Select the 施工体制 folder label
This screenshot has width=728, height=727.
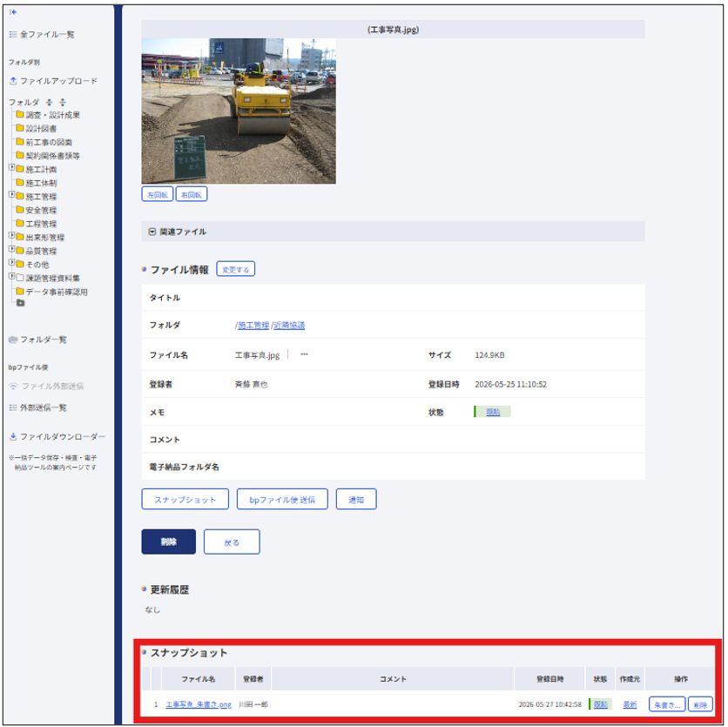[x=41, y=183]
